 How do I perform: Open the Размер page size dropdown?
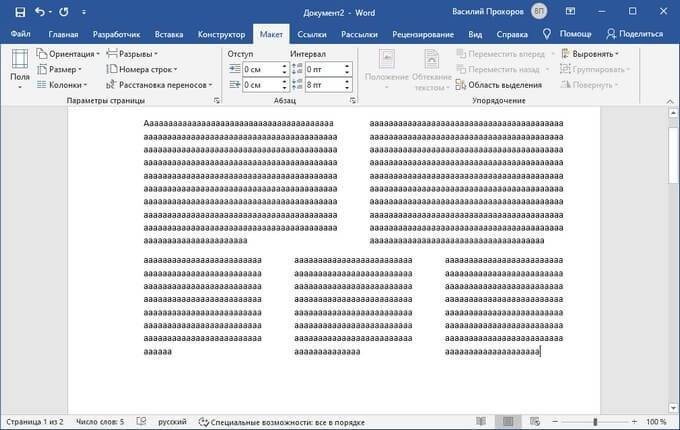[60, 69]
